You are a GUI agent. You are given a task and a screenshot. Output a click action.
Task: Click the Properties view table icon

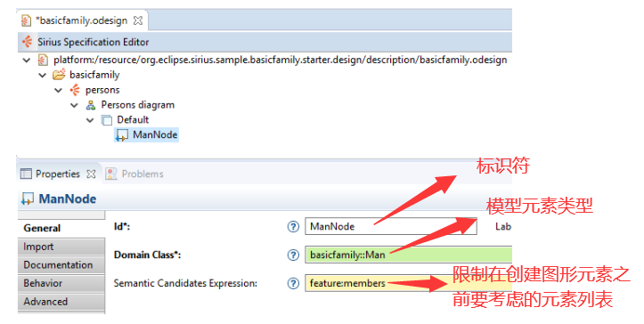pos(26,174)
